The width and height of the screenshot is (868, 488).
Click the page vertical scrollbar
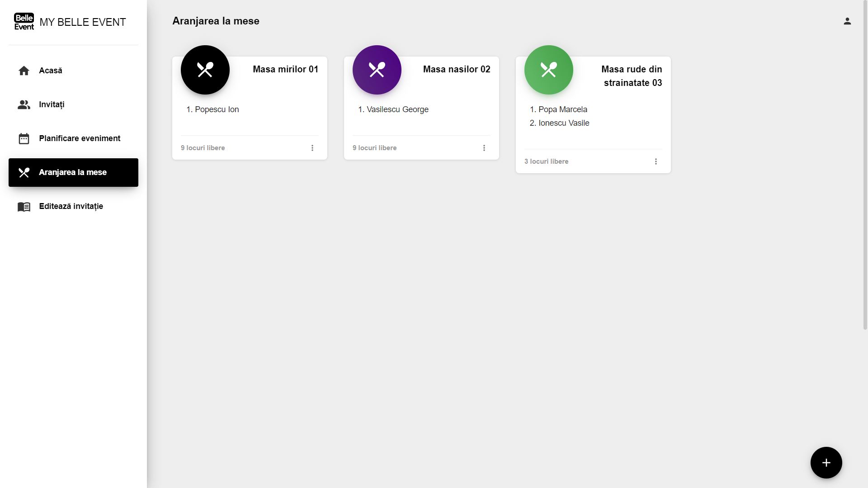(x=865, y=181)
